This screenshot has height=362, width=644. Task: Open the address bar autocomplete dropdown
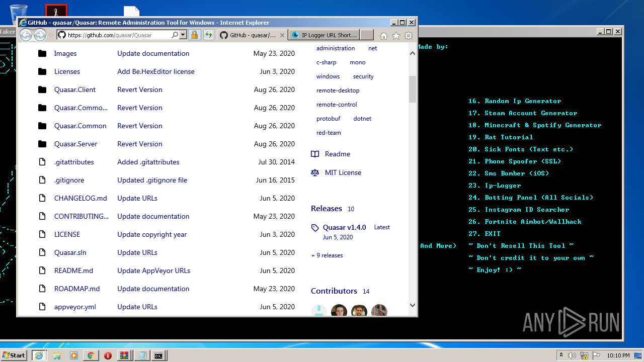pyautogui.click(x=183, y=35)
